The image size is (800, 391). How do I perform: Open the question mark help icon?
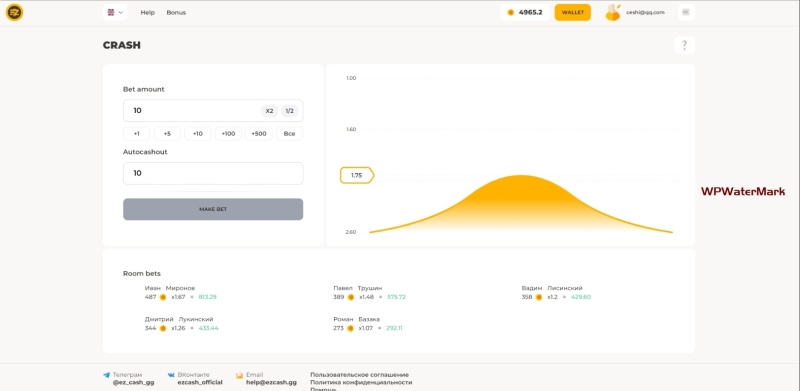coord(684,45)
